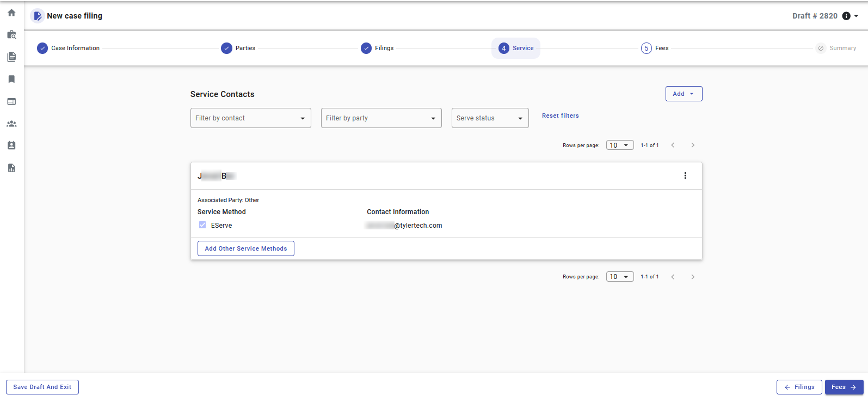The height and width of the screenshot is (401, 868).
Task: Click the tylertech.com email address
Action: (x=404, y=226)
